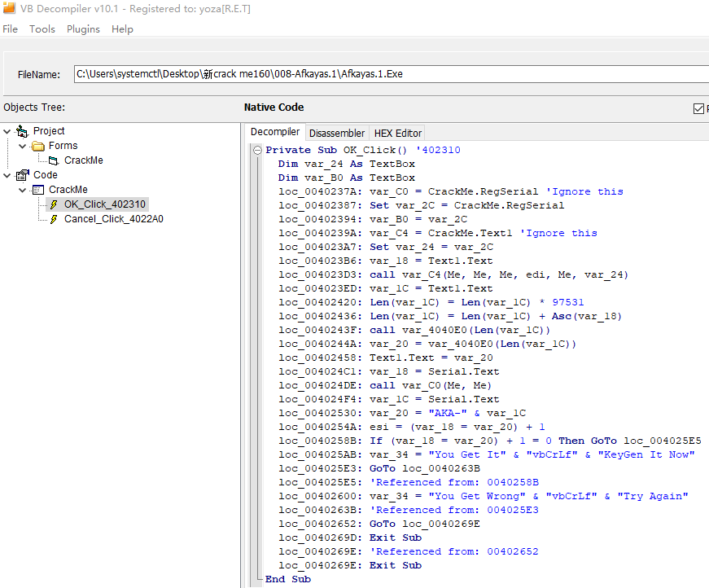Open the Plugins menu

coord(83,29)
